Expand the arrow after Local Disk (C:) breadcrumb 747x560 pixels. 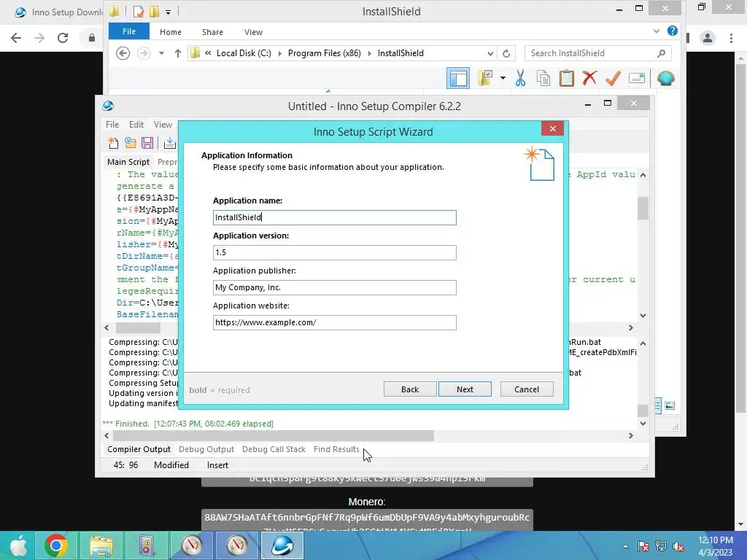(x=279, y=53)
